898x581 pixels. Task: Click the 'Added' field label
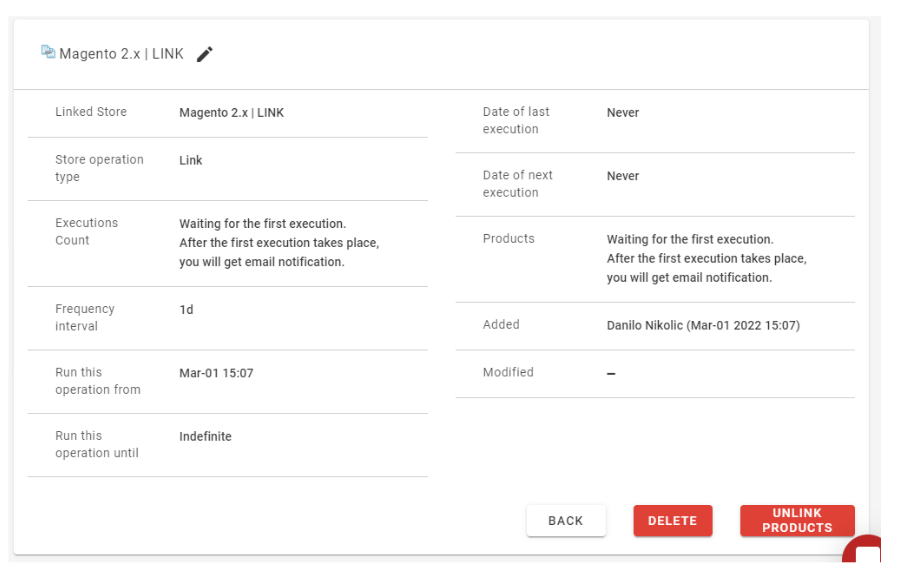[x=501, y=324]
